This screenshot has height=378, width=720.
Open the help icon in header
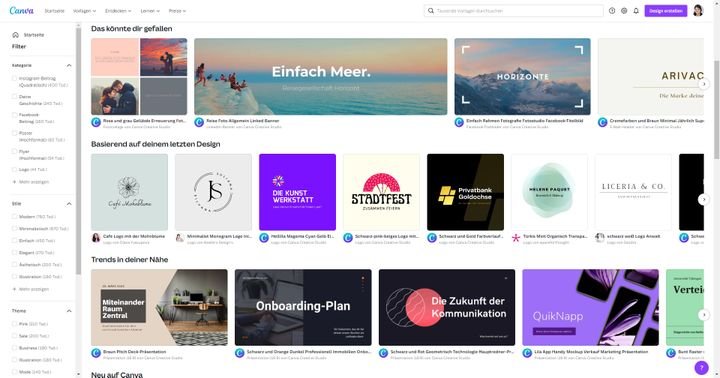tap(612, 11)
